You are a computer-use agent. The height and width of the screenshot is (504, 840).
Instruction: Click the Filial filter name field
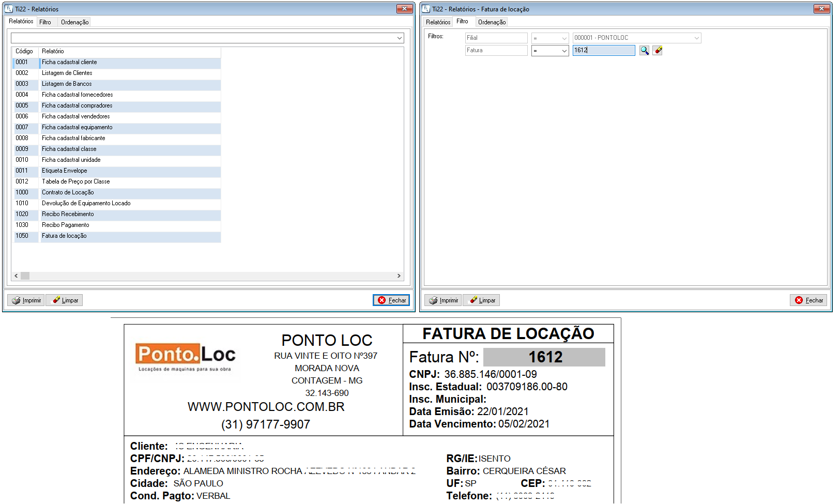tap(496, 38)
